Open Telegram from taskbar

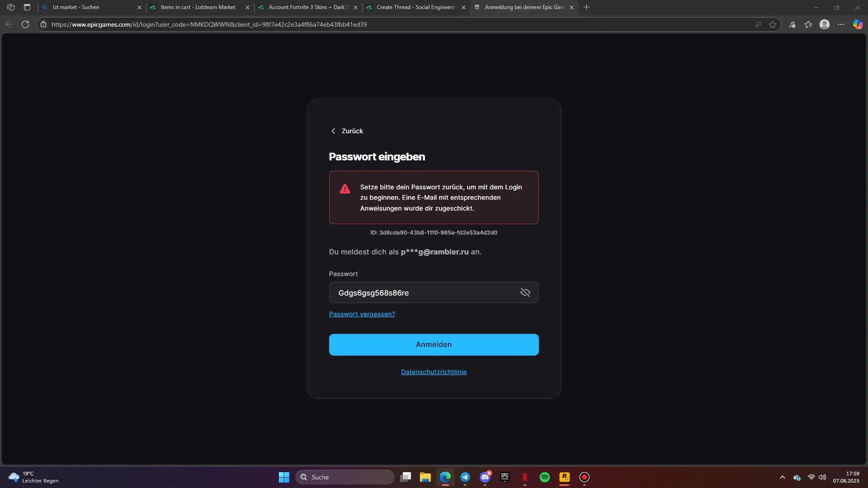pos(465,477)
